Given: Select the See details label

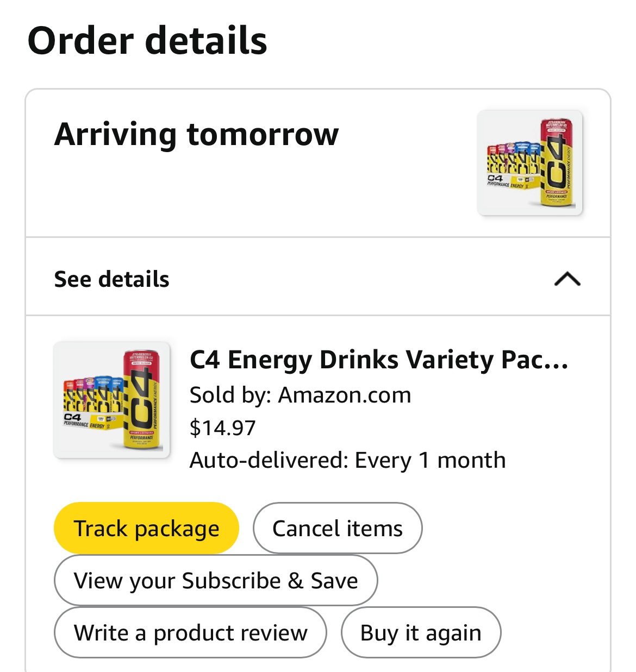Looking at the screenshot, I should point(111,279).
